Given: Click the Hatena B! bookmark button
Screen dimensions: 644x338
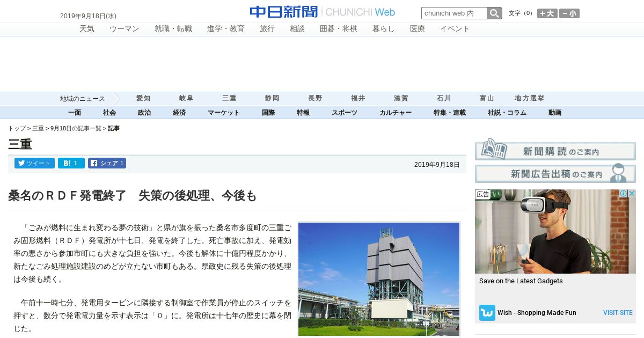Looking at the screenshot, I should click(71, 163).
